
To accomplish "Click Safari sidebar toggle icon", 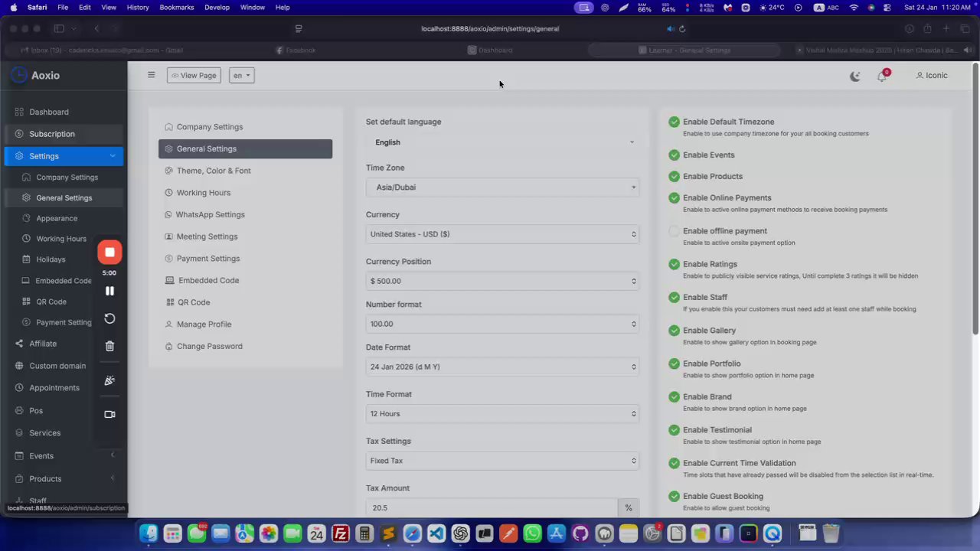I will click(59, 28).
